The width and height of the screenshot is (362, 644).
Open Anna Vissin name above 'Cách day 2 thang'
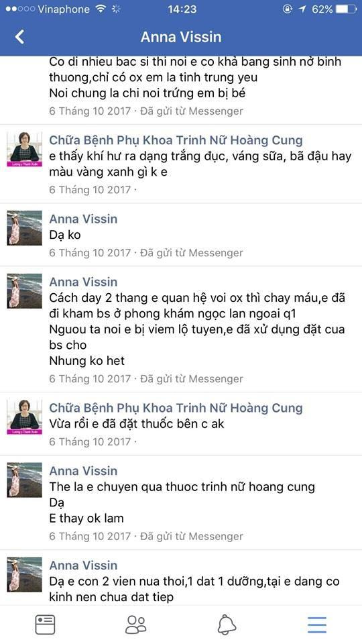(83, 282)
